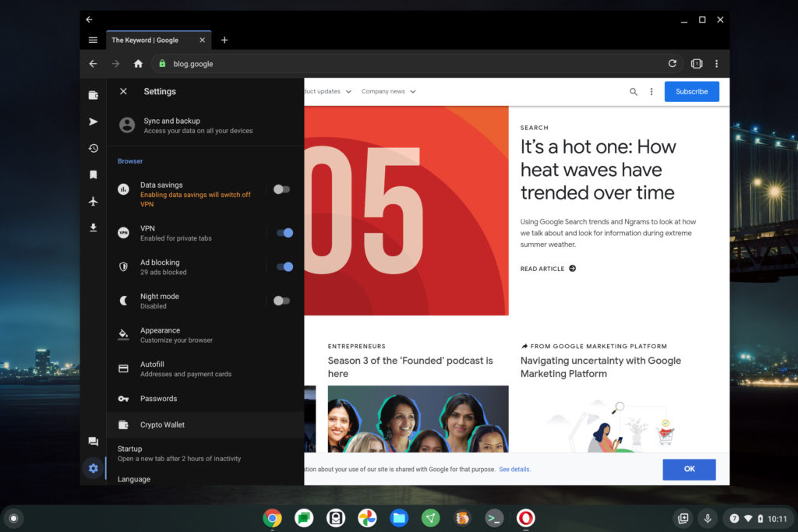Viewport: 798px width, 532px height.
Task: Accept cookie notice with OK
Action: point(689,469)
